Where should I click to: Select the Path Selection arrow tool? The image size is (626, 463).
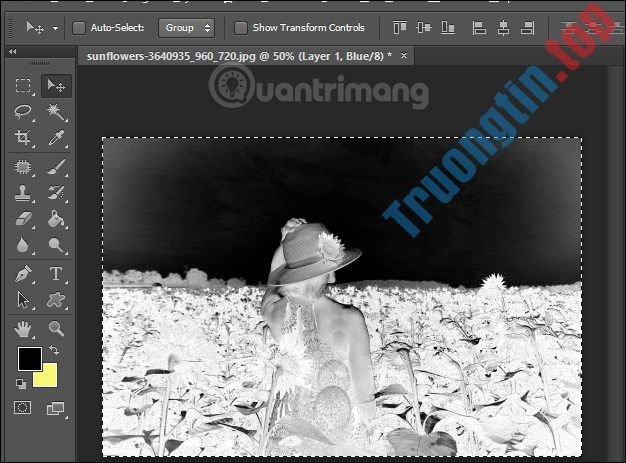pos(23,300)
